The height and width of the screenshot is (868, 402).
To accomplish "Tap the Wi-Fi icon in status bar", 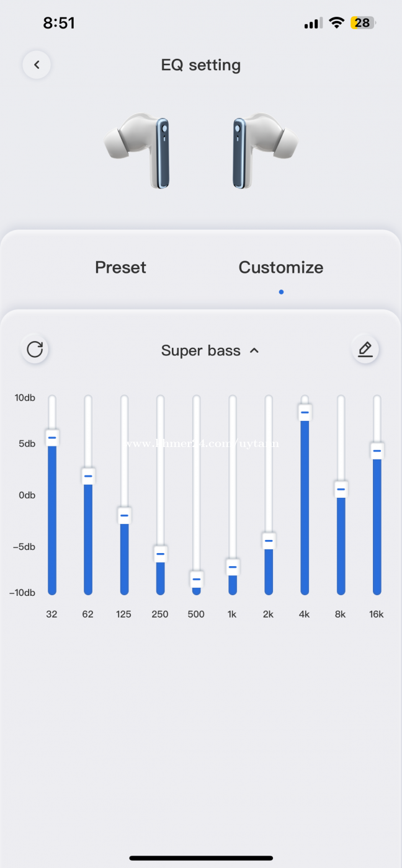I will click(336, 24).
